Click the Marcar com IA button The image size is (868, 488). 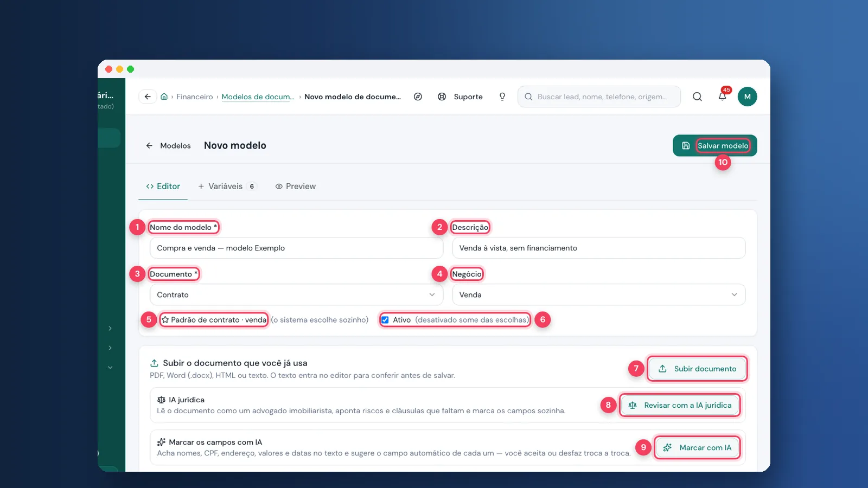pos(697,447)
